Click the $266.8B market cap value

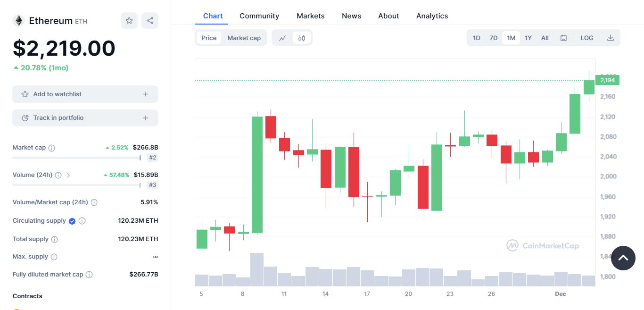tap(146, 148)
